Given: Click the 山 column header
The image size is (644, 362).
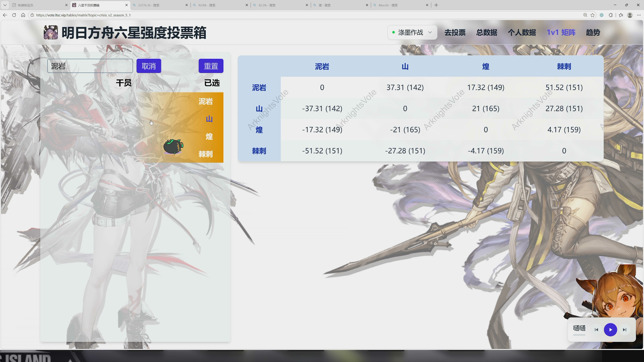Looking at the screenshot, I should pyautogui.click(x=405, y=66).
